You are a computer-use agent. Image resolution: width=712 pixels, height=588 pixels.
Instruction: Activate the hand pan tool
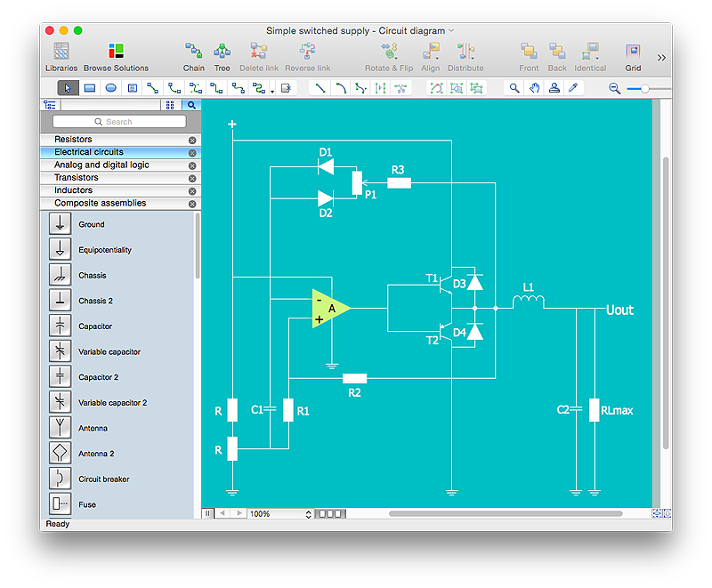pyautogui.click(x=534, y=88)
